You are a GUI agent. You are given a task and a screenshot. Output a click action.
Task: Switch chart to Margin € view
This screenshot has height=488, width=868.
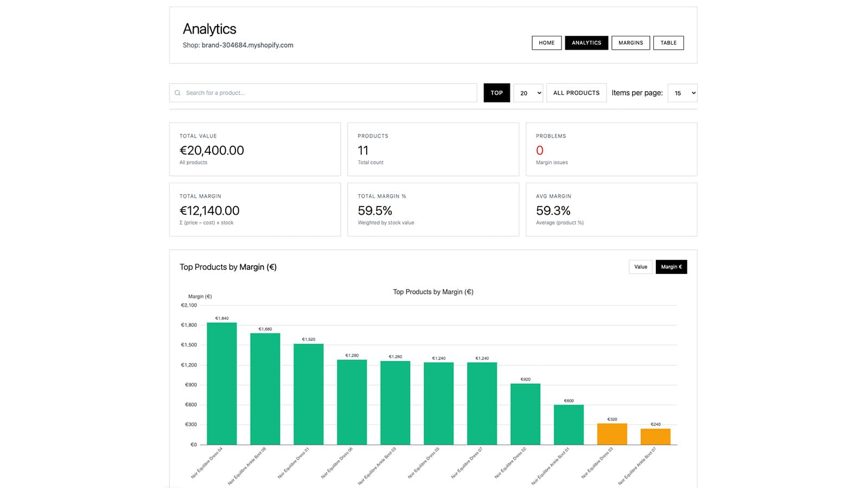pyautogui.click(x=671, y=267)
